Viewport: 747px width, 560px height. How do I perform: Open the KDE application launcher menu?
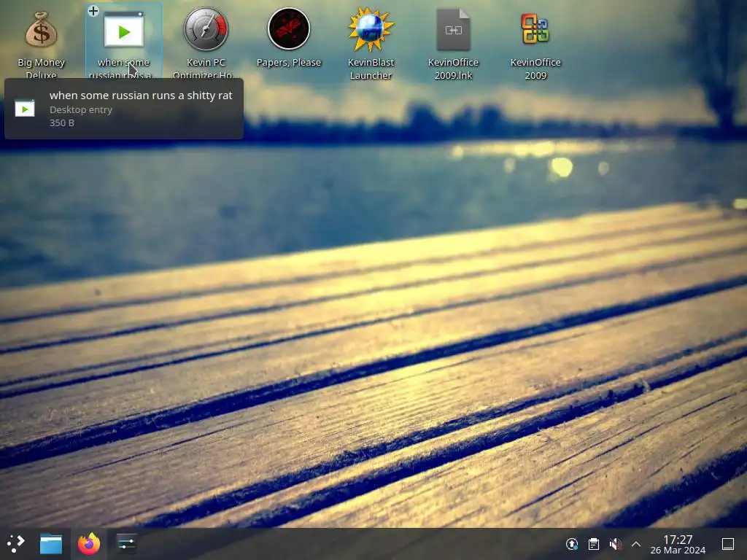pos(16,543)
